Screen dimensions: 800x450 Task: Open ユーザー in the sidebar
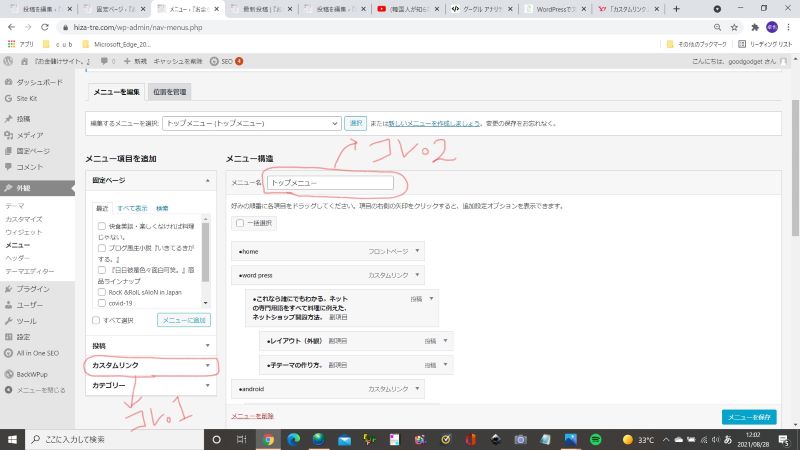[23, 305]
